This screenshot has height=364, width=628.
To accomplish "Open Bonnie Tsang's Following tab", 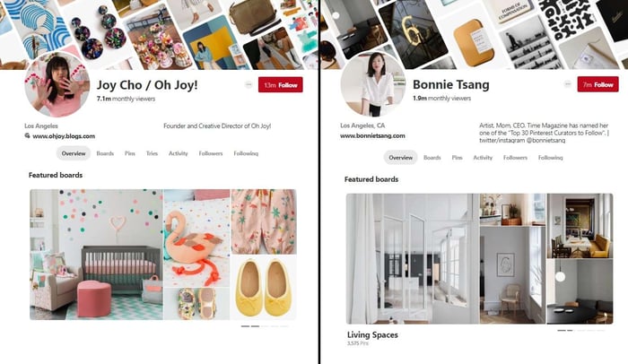I will (x=550, y=158).
